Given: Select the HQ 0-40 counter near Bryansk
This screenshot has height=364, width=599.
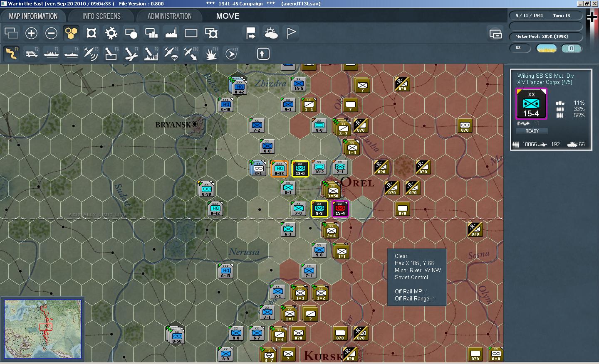Looking at the screenshot, I should click(x=225, y=105).
